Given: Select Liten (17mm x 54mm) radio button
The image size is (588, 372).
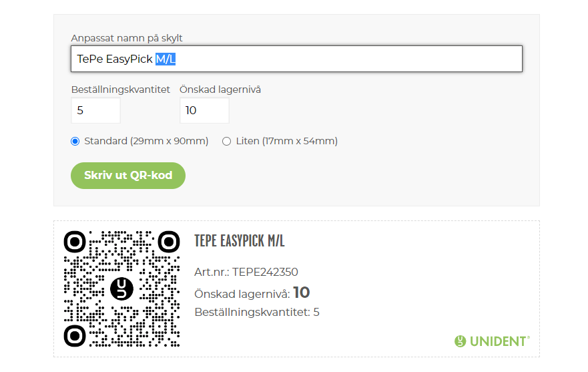Looking at the screenshot, I should (226, 142).
